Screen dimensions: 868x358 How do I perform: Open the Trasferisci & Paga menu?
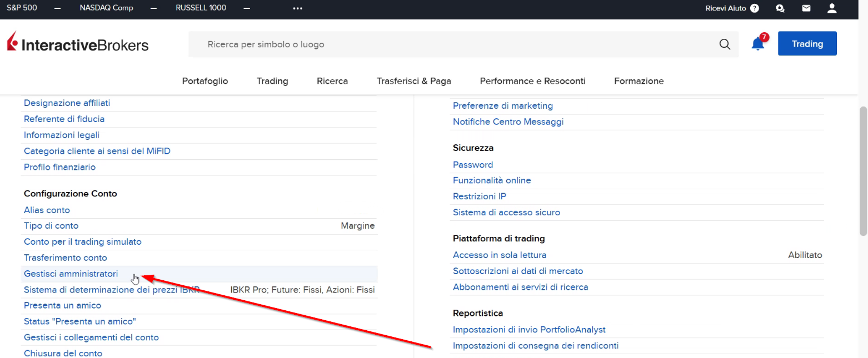click(413, 81)
